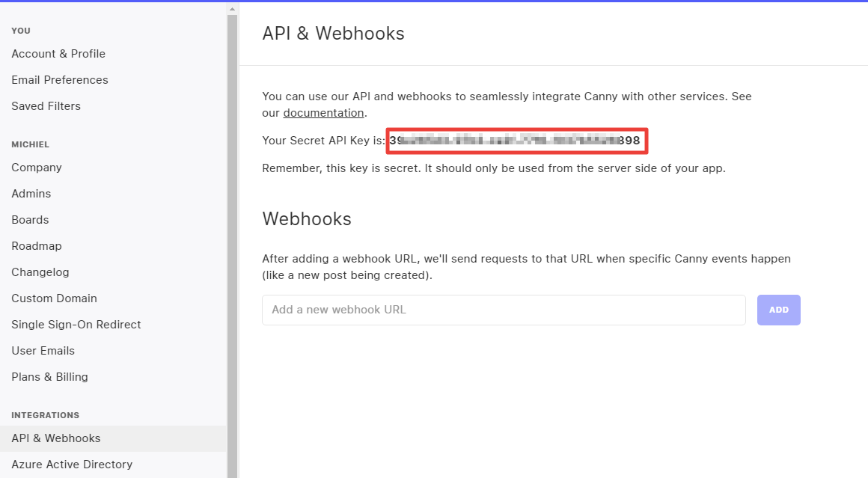Click the new webhook URL field
868x478 pixels.
coord(503,310)
